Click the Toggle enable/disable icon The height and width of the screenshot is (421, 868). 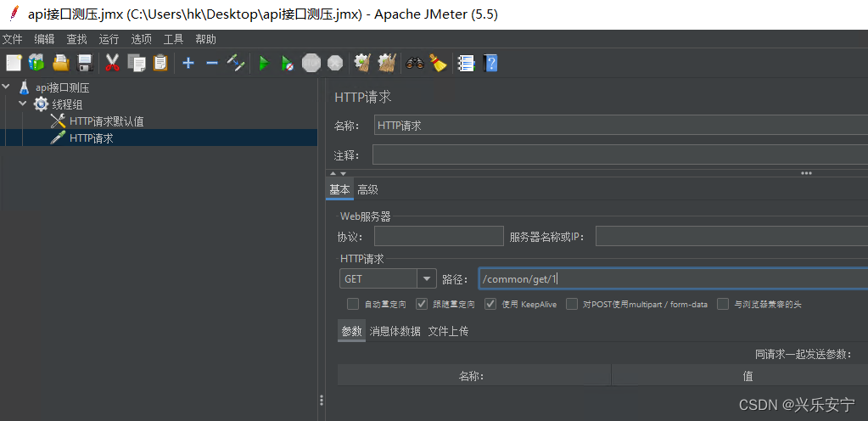click(236, 63)
